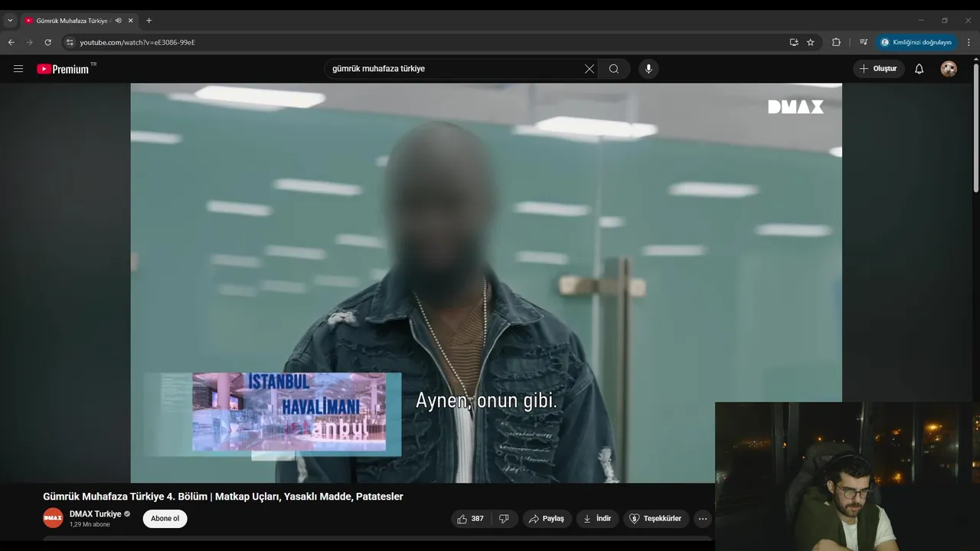Open the notifications bell

click(x=920, y=69)
